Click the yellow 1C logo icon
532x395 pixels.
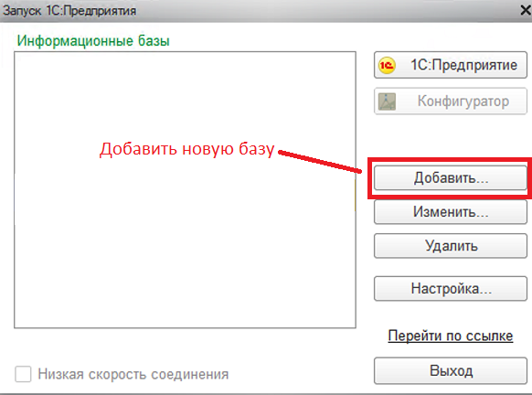388,65
